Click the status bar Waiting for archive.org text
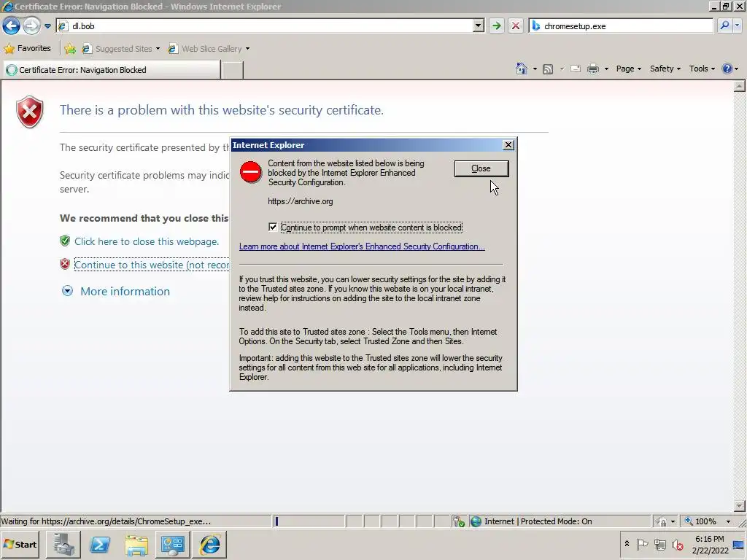Viewport: 747px width, 560px height. pyautogui.click(x=106, y=521)
